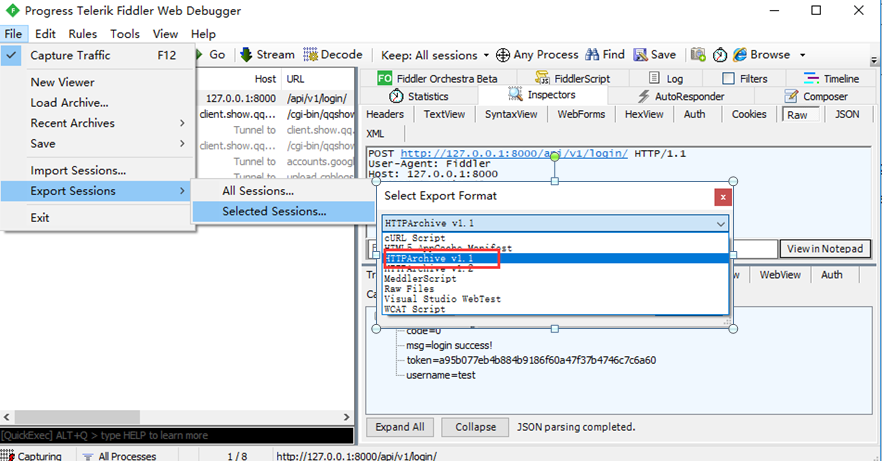The height and width of the screenshot is (461, 886).
Task: Tick the Filters tab checkbox
Action: tap(728, 79)
